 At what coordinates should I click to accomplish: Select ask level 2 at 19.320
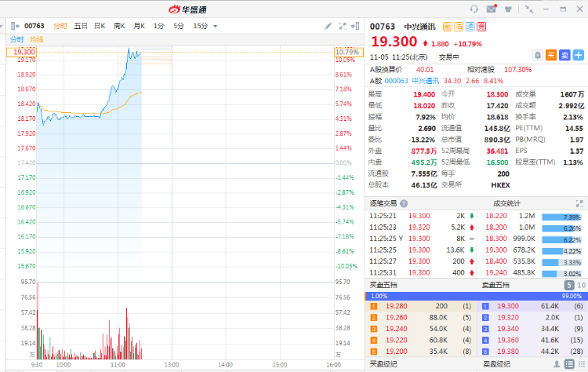[x=532, y=318]
